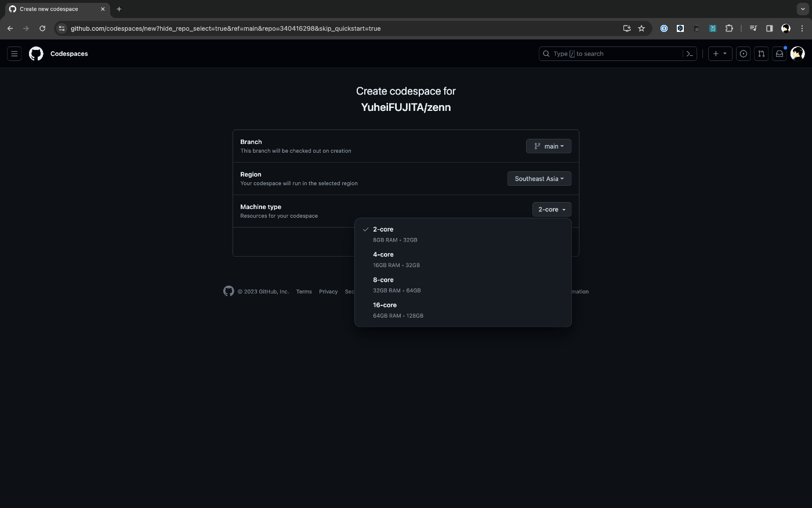812x508 pixels.
Task: Open the Southeast Asia region dropdown
Action: (x=539, y=179)
